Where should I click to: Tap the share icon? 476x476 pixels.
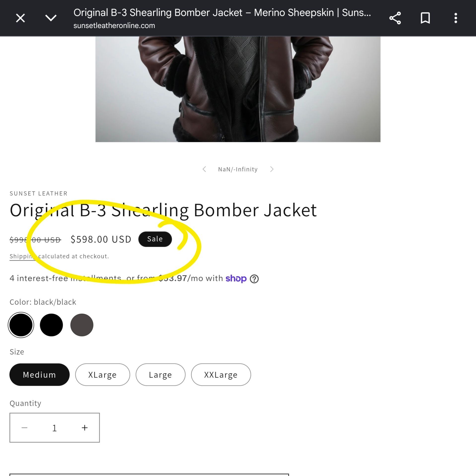tap(395, 18)
